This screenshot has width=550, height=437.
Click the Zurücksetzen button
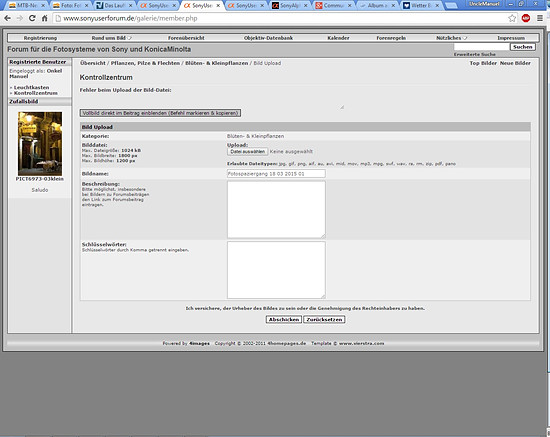click(324, 320)
